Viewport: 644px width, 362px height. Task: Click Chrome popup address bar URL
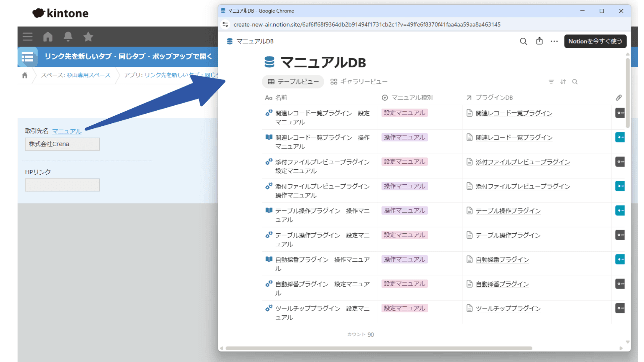[367, 24]
